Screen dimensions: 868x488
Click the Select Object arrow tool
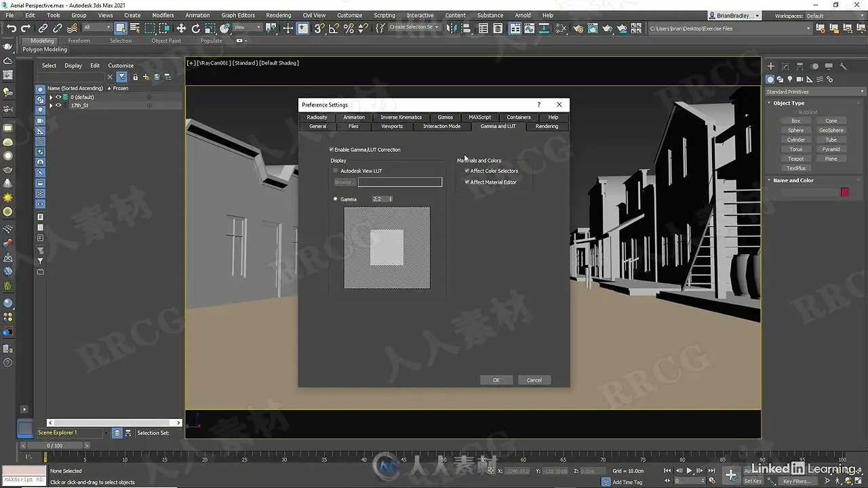[x=121, y=28]
